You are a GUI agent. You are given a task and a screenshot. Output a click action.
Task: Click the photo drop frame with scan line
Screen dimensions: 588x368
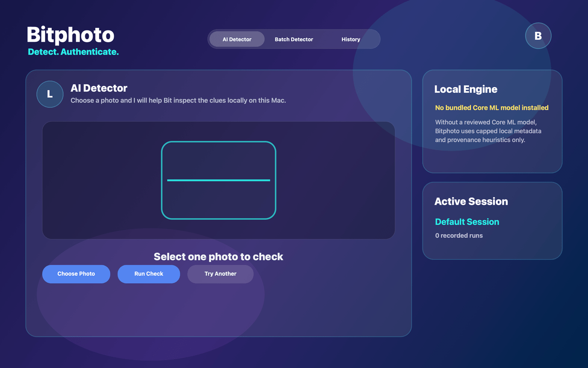point(219,180)
